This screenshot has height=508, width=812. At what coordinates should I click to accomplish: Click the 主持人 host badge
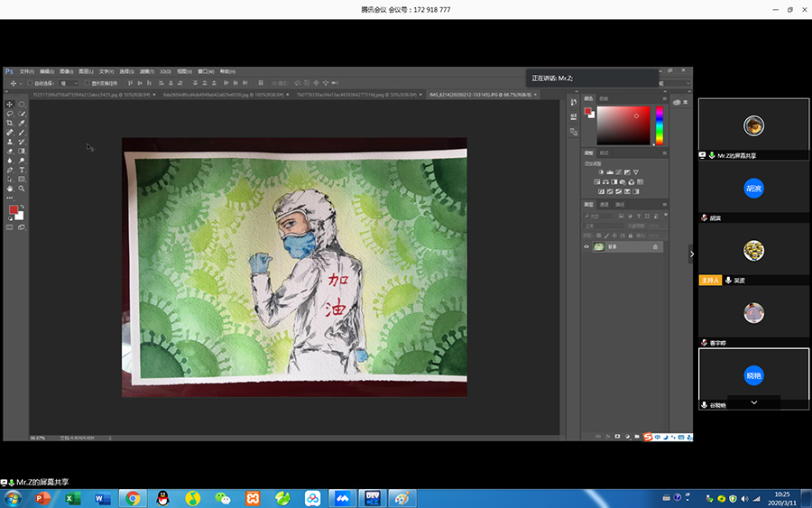[710, 280]
